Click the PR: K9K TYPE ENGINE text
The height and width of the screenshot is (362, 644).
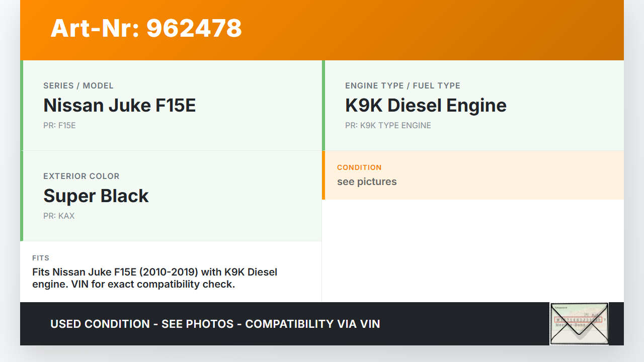388,125
